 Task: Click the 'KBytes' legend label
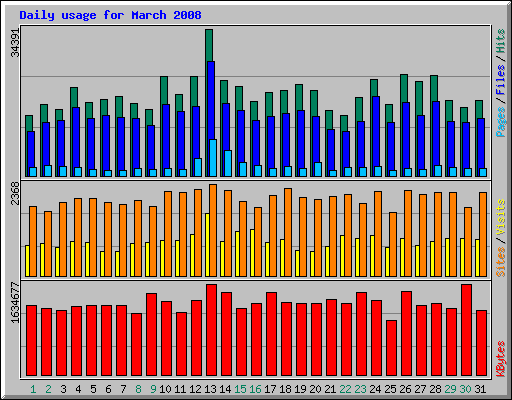tap(501, 359)
